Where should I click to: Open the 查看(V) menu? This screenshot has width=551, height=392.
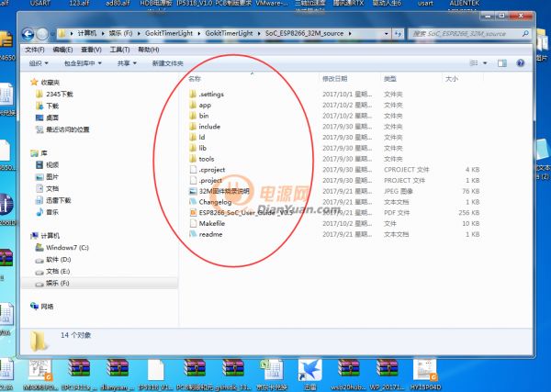tap(91, 50)
